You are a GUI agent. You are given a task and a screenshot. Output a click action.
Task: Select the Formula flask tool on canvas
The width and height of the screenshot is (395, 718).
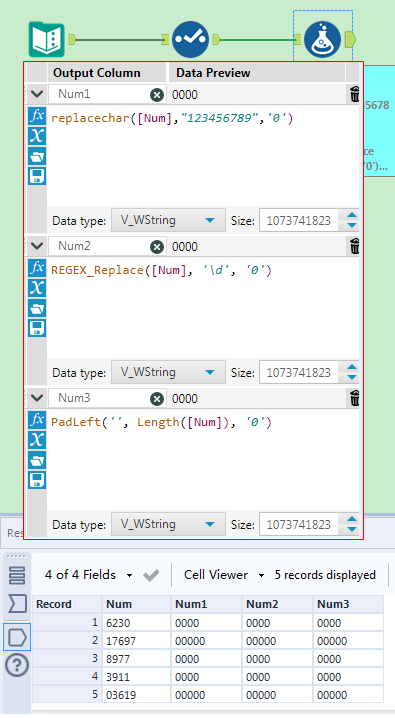coord(323,39)
